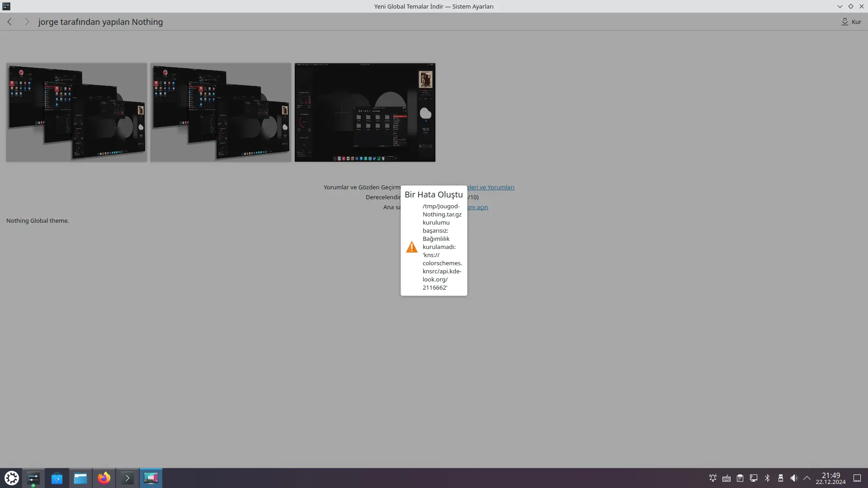Maximize the Sistem Ayarları window

pos(851,6)
